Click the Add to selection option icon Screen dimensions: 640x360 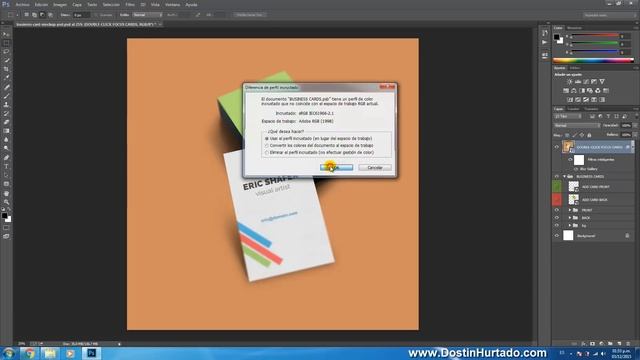click(x=34, y=15)
